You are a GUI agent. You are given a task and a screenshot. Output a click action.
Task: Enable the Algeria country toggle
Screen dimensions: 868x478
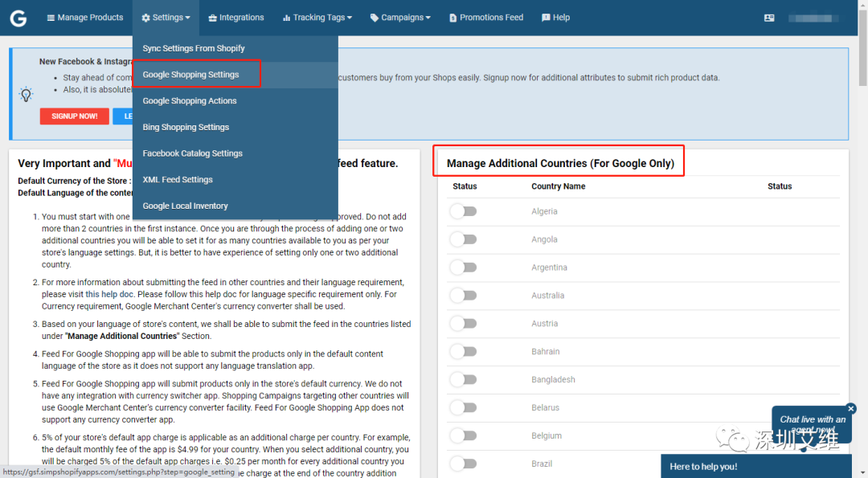click(464, 211)
